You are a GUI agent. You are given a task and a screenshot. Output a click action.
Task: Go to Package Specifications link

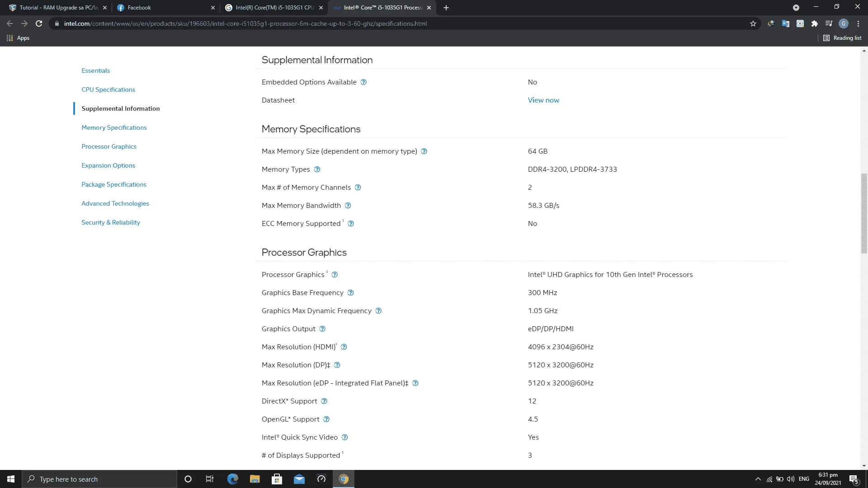coord(114,184)
